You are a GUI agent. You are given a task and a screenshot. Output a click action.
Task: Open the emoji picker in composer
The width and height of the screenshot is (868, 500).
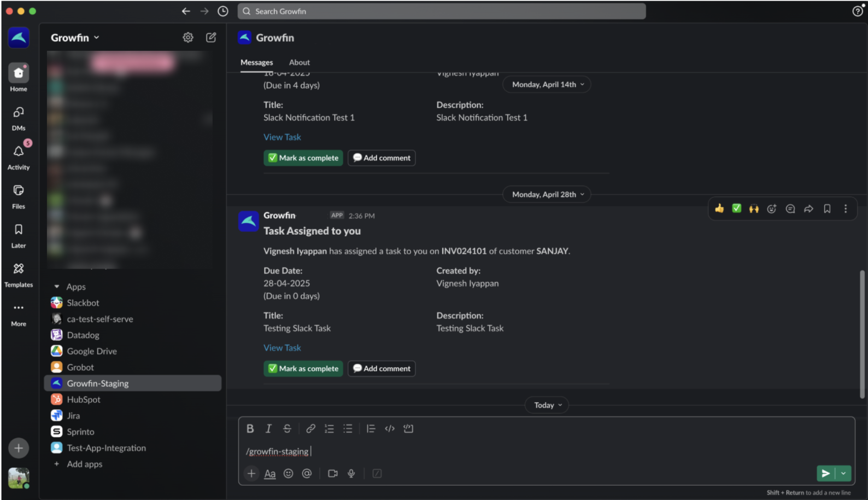point(289,473)
